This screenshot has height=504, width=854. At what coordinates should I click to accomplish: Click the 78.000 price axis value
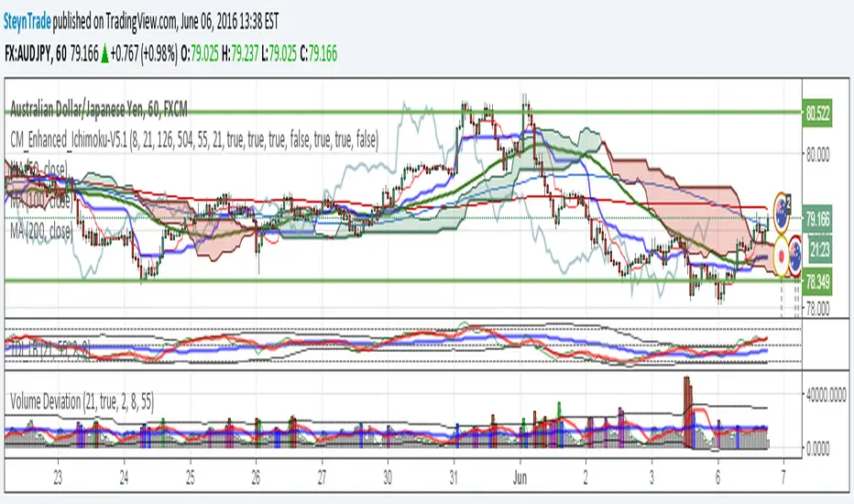817,309
